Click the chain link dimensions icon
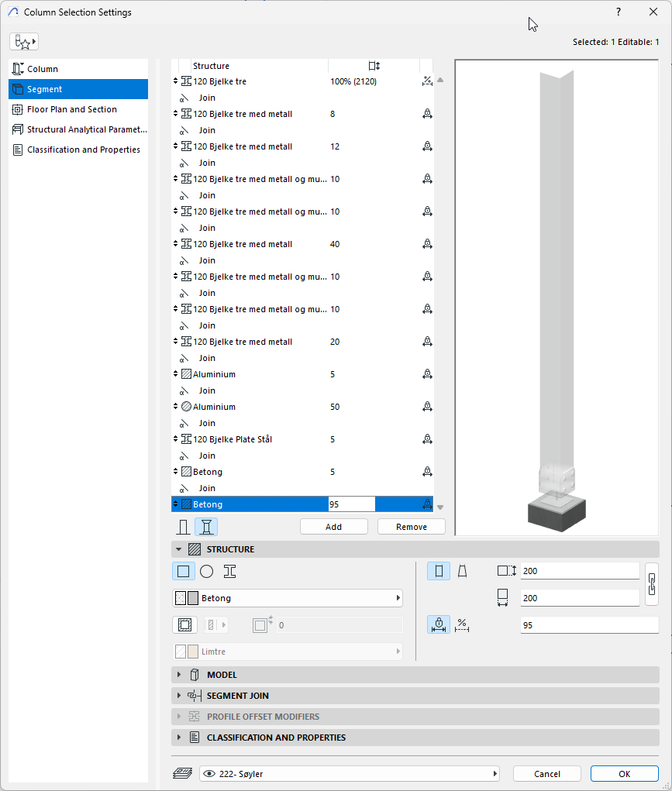 pyautogui.click(x=651, y=584)
